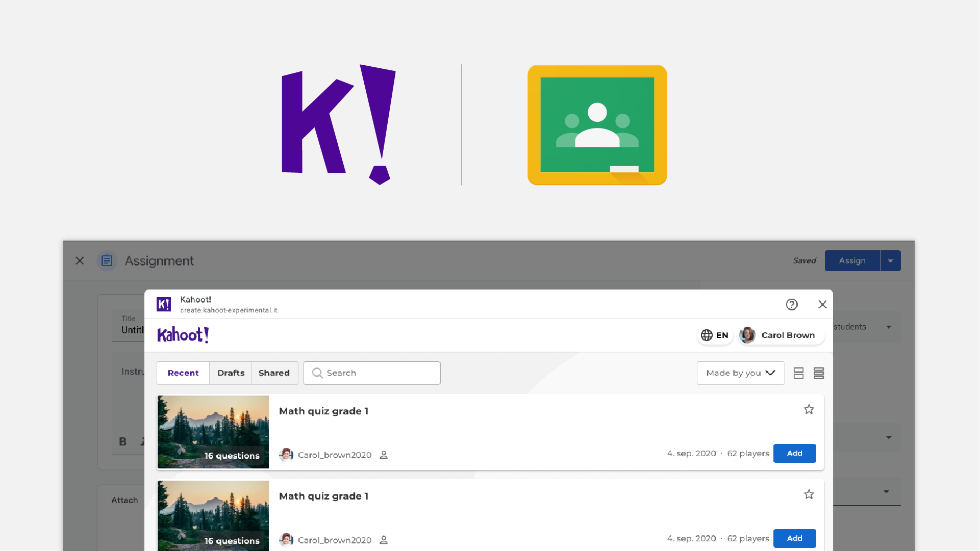Click Carol_brown2020 in the first quiz card
The width and height of the screenshot is (980, 551).
coord(335,455)
